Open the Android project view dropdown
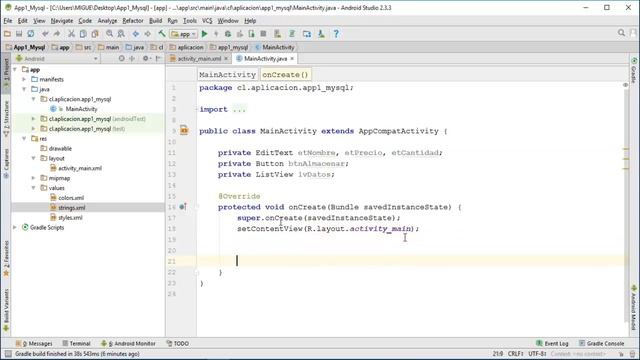 click(57, 59)
